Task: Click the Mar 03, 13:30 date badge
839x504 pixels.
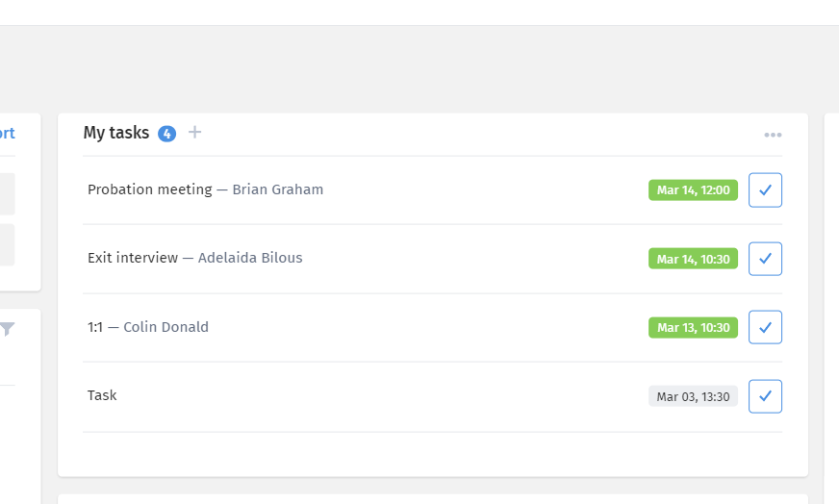Action: (x=693, y=396)
